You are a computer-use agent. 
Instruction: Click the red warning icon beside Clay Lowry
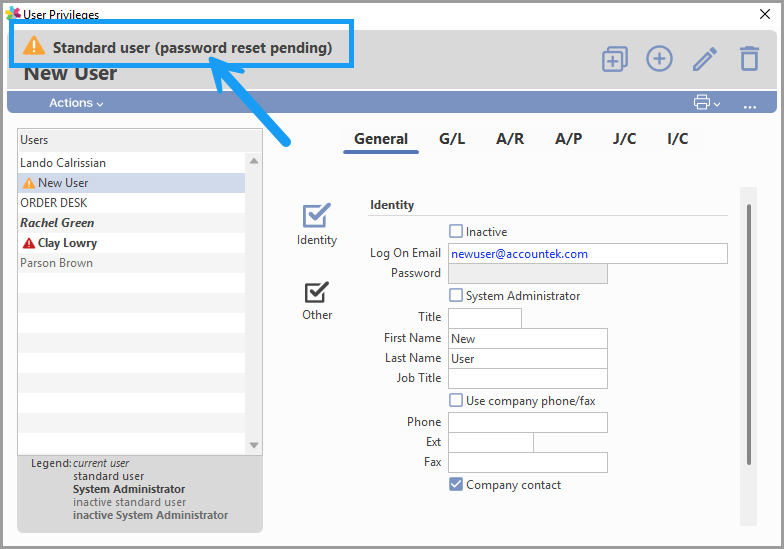coord(29,244)
